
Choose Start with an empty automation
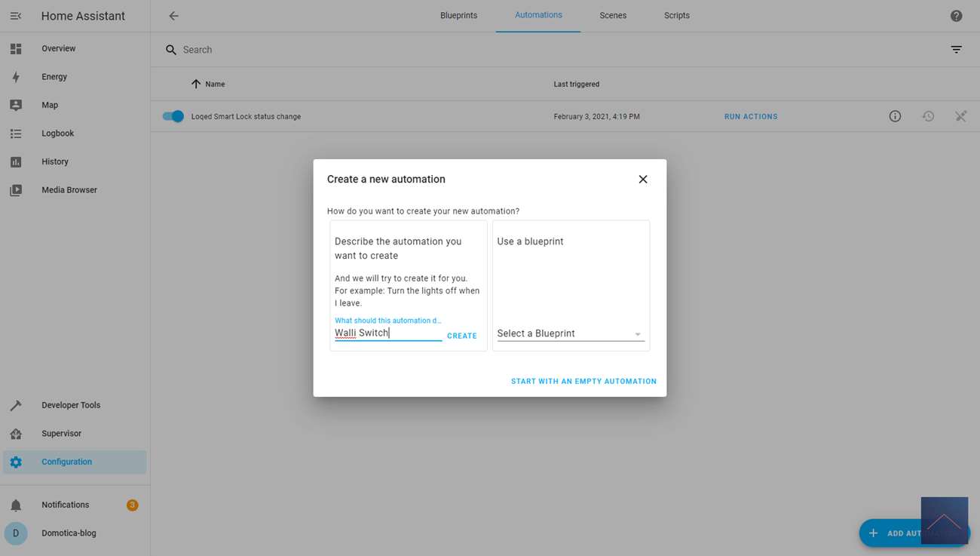click(x=583, y=381)
